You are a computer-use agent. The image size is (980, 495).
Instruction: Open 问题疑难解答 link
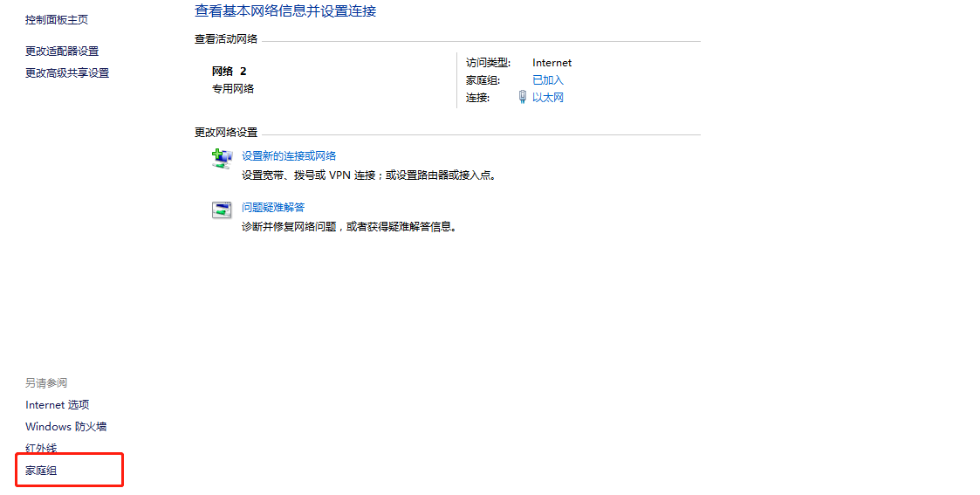273,208
